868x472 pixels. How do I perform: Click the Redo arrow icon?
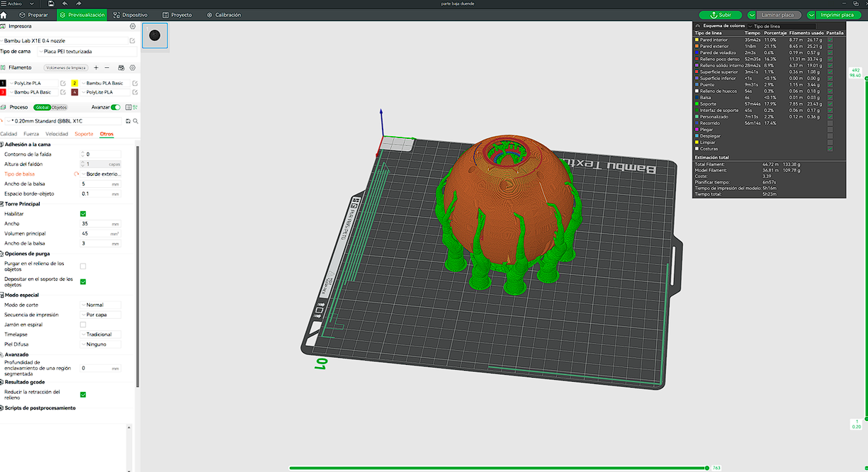(79, 4)
